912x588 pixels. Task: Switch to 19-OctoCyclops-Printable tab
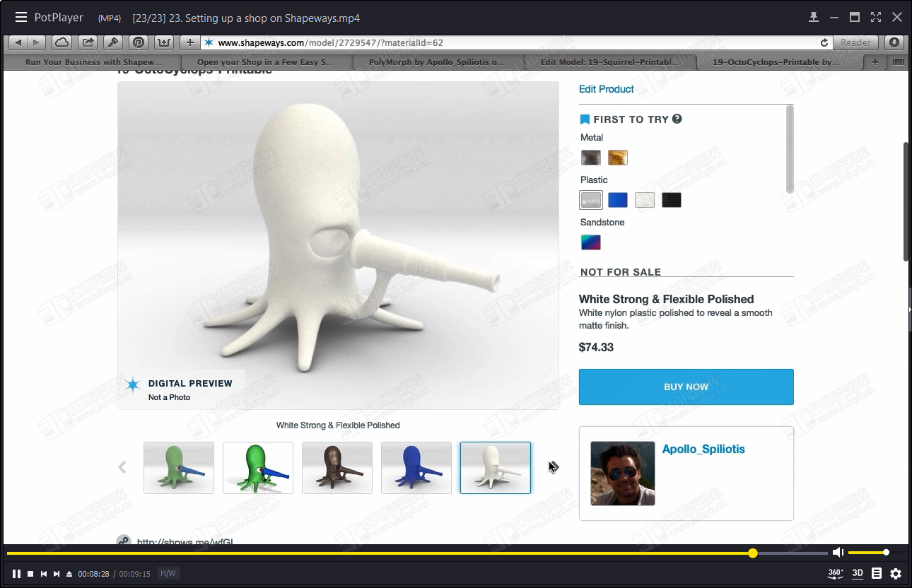click(776, 62)
